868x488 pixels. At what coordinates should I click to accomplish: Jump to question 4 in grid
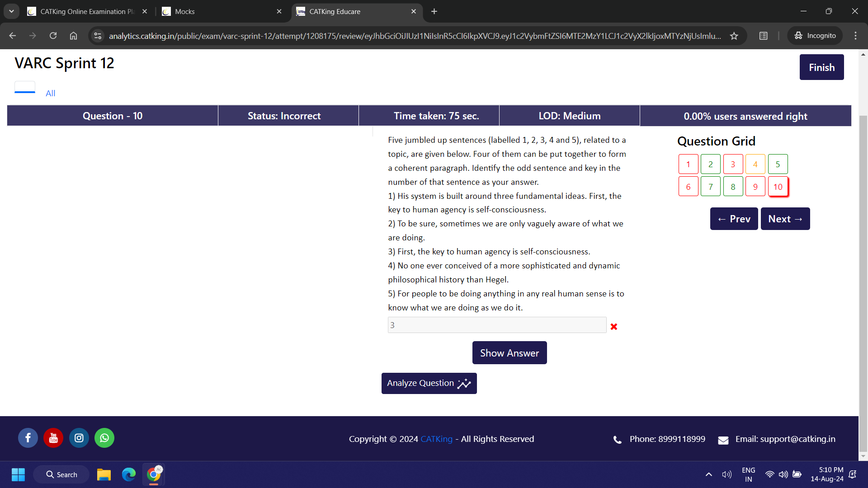[755, 164]
